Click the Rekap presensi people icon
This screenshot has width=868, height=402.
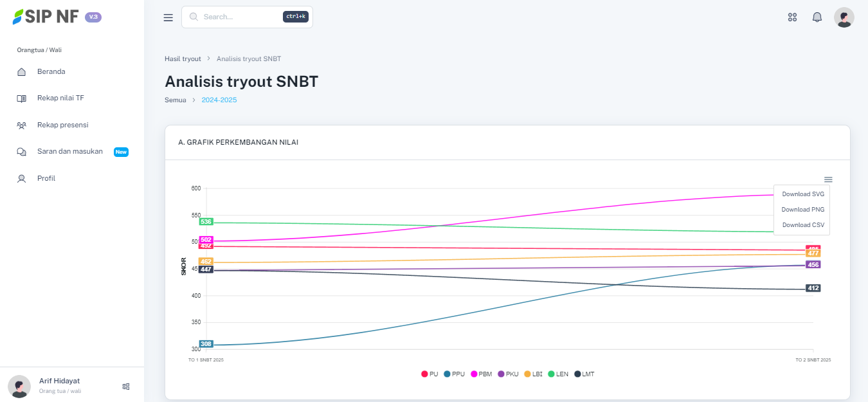(22, 125)
